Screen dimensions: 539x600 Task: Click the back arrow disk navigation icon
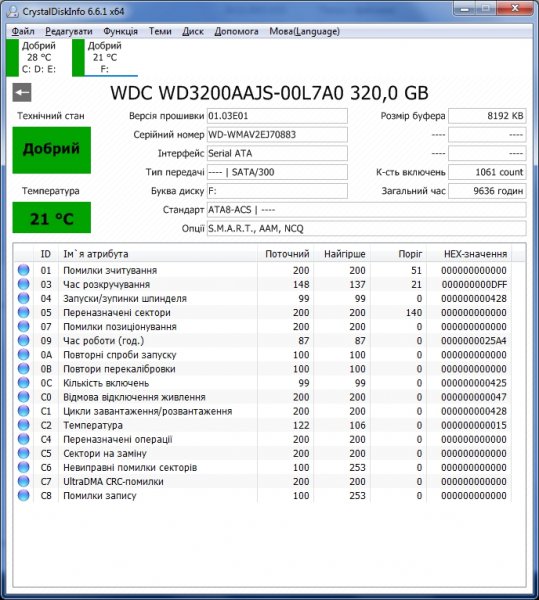pyautogui.click(x=22, y=92)
